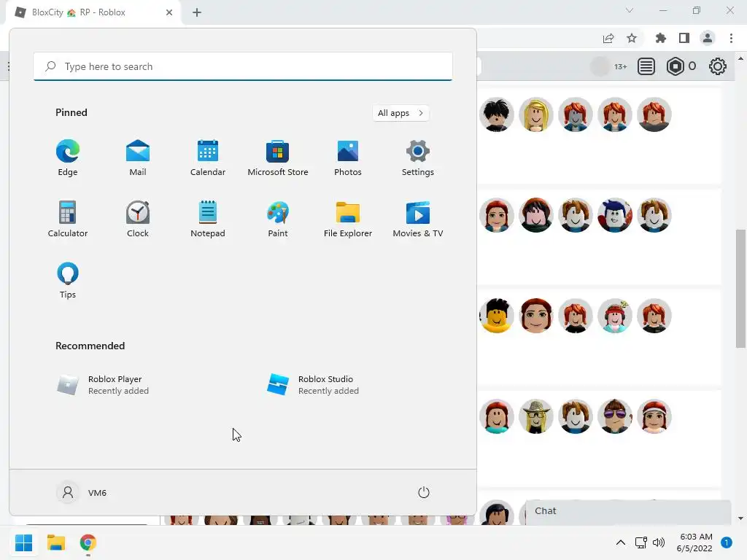The width and height of the screenshot is (747, 560).
Task: Open Roblox settings gear icon
Action: [718, 66]
